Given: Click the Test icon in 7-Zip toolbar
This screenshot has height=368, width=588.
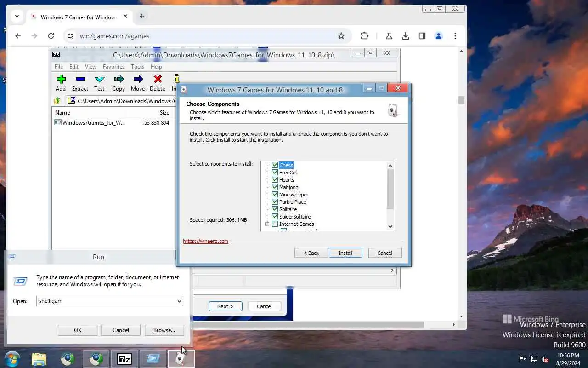Looking at the screenshot, I should [x=99, y=79].
